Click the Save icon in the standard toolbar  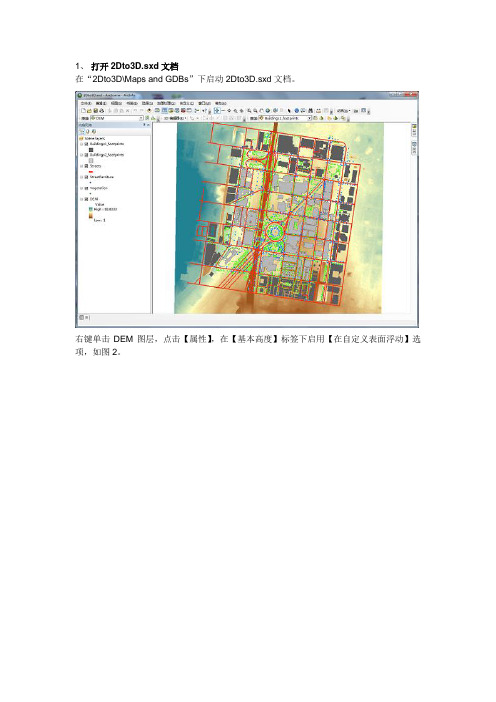click(x=96, y=111)
